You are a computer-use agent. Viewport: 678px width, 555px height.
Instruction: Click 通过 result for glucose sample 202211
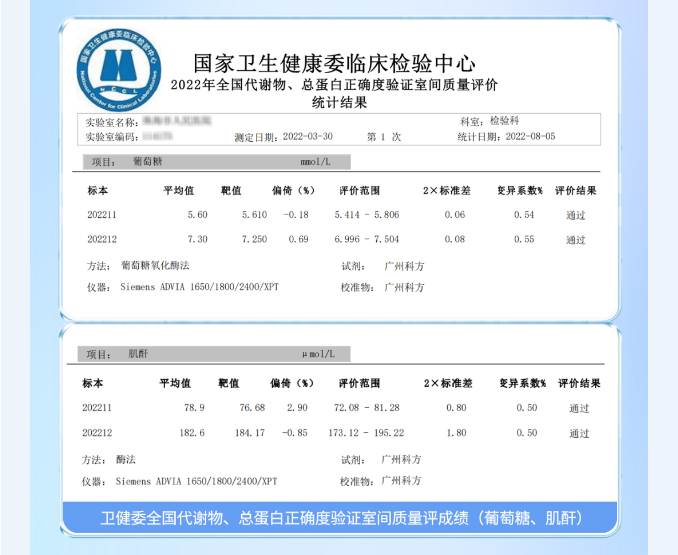[576, 215]
